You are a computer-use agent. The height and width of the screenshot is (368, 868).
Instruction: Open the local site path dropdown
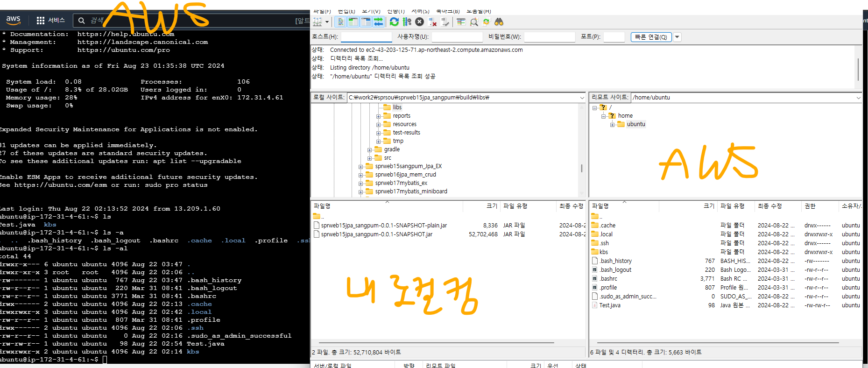(x=582, y=98)
